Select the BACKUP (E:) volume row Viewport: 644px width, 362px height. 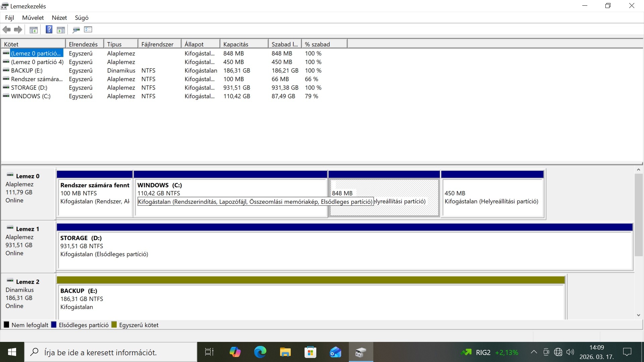tap(27, 71)
